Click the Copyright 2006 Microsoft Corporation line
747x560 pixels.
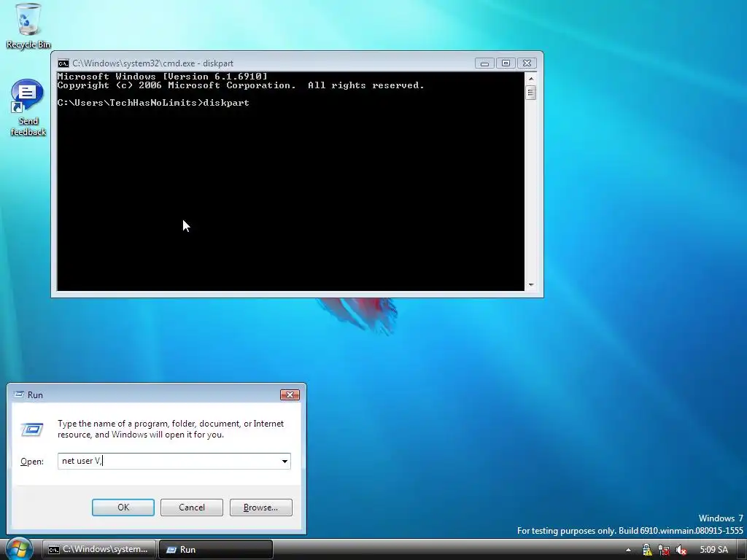point(241,86)
